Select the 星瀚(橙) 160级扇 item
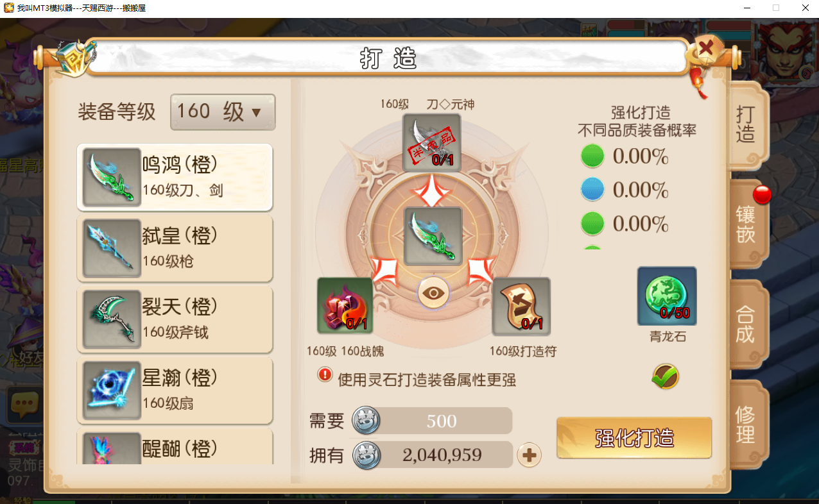The image size is (819, 504). 175,391
